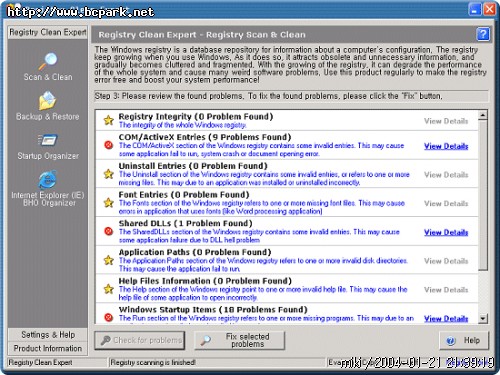Click the star icon beside Font Entries
This screenshot has height=375, width=500.
pyautogui.click(x=109, y=203)
